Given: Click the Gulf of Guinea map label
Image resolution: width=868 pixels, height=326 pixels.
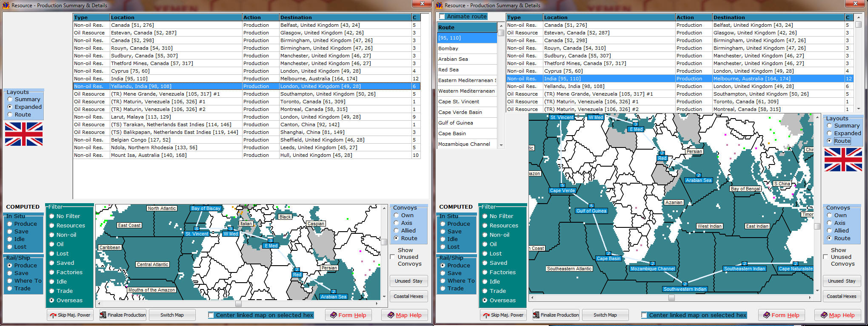Looking at the screenshot, I should [x=591, y=211].
